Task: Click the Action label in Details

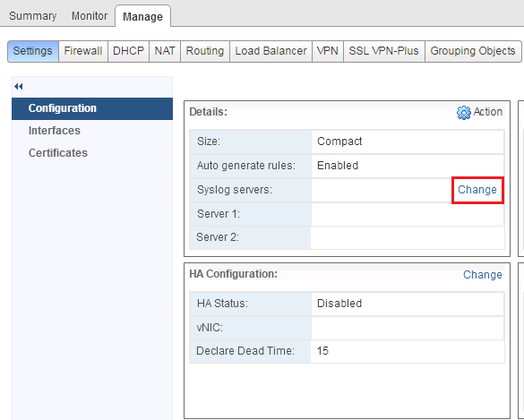Action: coord(488,112)
